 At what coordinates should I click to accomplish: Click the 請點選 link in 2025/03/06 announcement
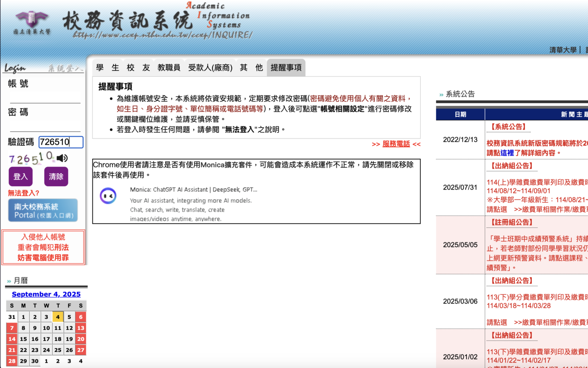click(x=497, y=322)
